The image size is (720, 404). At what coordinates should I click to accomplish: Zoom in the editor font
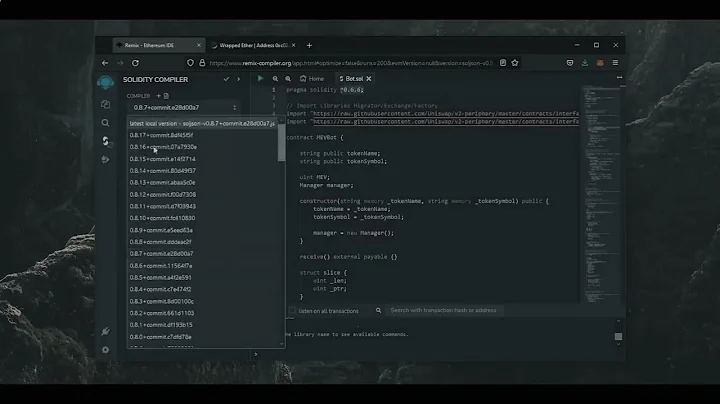click(x=288, y=79)
